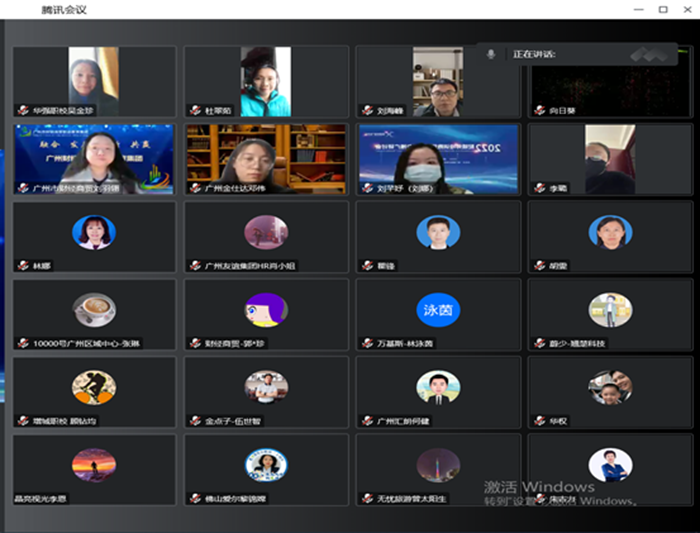Click the muted mic icon for 向日葵
Viewport: 700px width, 533px height.
tap(539, 110)
